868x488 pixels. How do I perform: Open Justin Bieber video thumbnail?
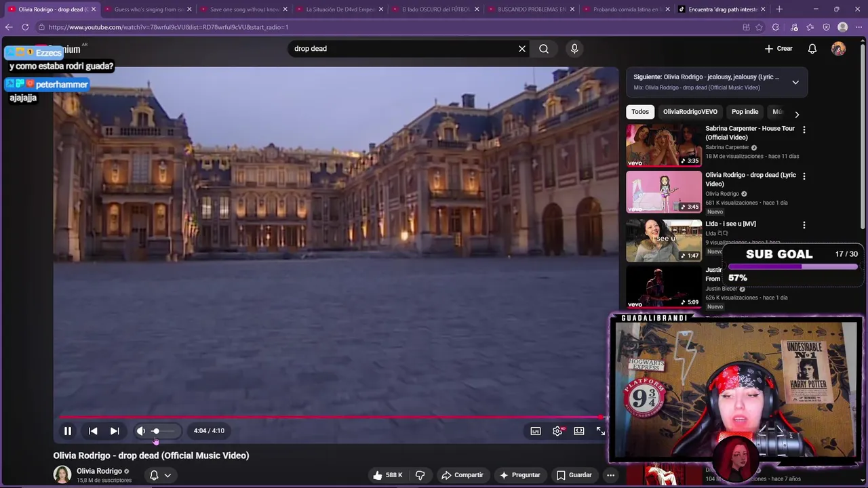[x=664, y=287]
